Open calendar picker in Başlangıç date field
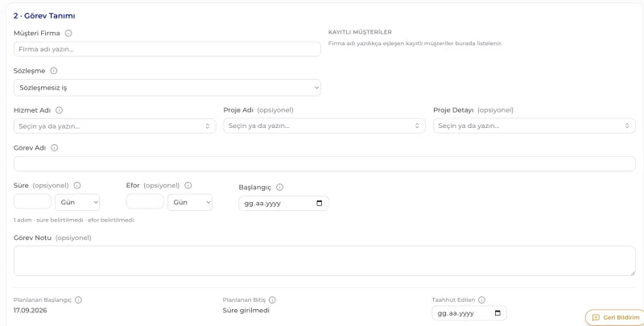The width and height of the screenshot is (644, 326). 320,203
